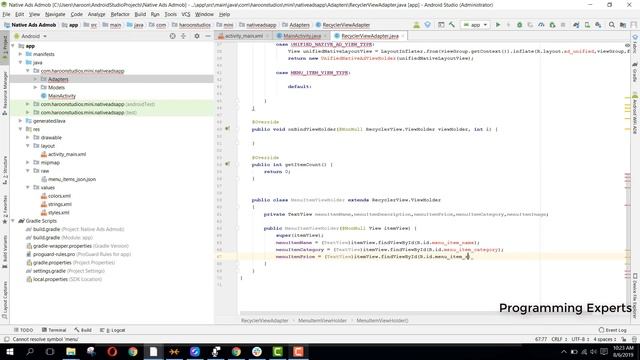Image resolution: width=640 pixels, height=360 pixels.
Task: Click MenuItemViewHolder in the bottom breadcrumb
Action: click(322, 320)
